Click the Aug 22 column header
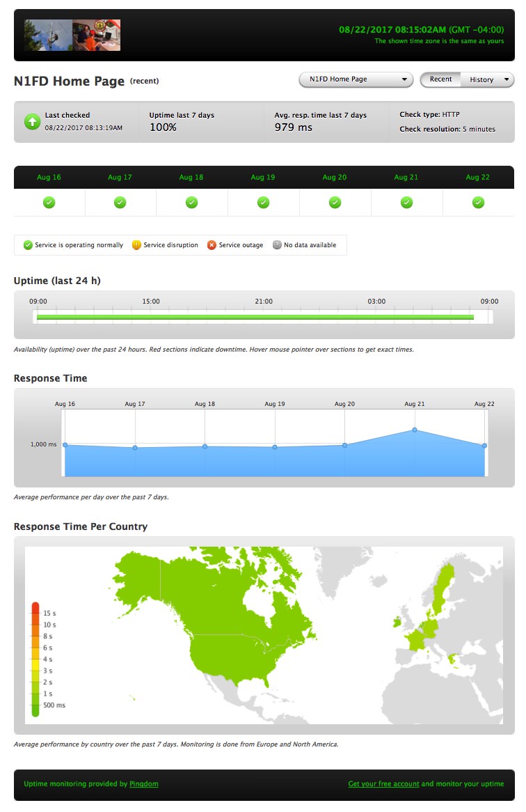526x812 pixels. click(477, 177)
